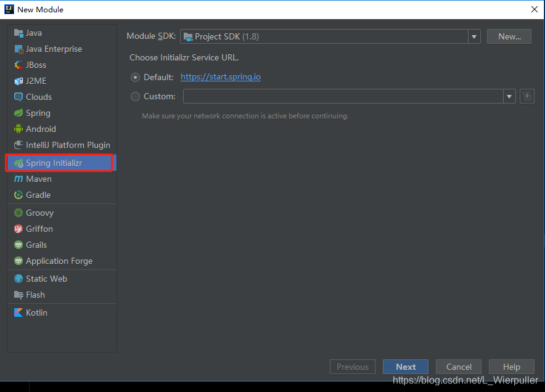Focus the Custom URL input field

click(x=343, y=96)
